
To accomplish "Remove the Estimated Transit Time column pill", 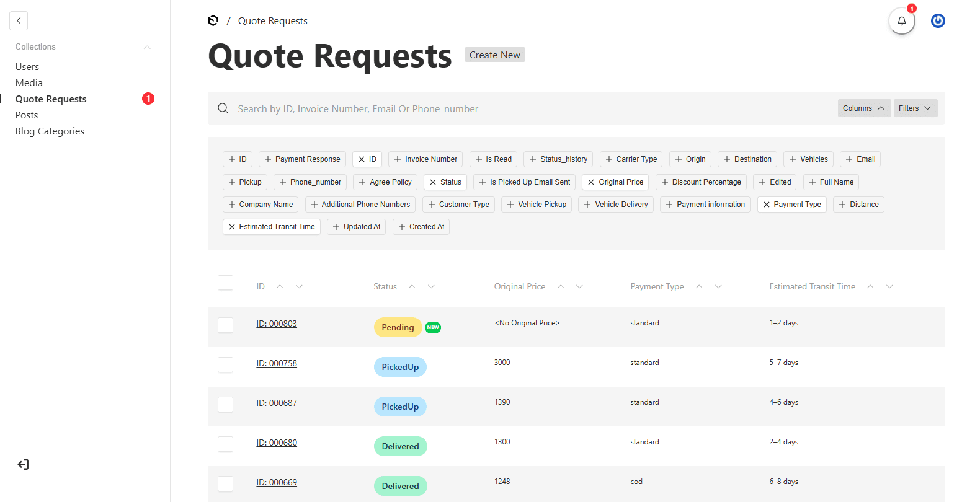I will pos(272,227).
